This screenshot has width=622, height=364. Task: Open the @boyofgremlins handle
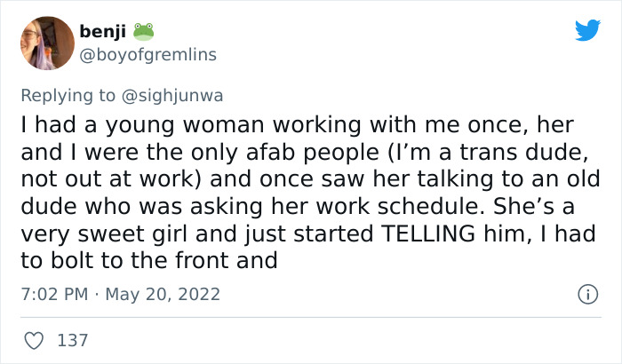coord(148,55)
